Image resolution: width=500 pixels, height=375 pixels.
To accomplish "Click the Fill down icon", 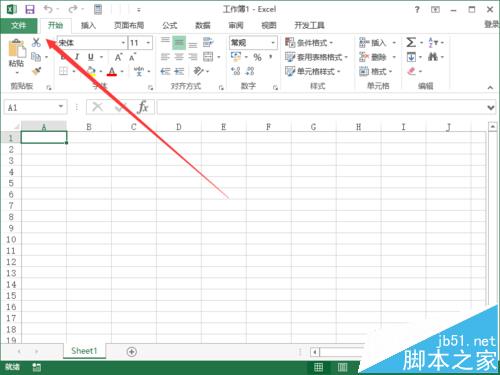I will (x=411, y=57).
